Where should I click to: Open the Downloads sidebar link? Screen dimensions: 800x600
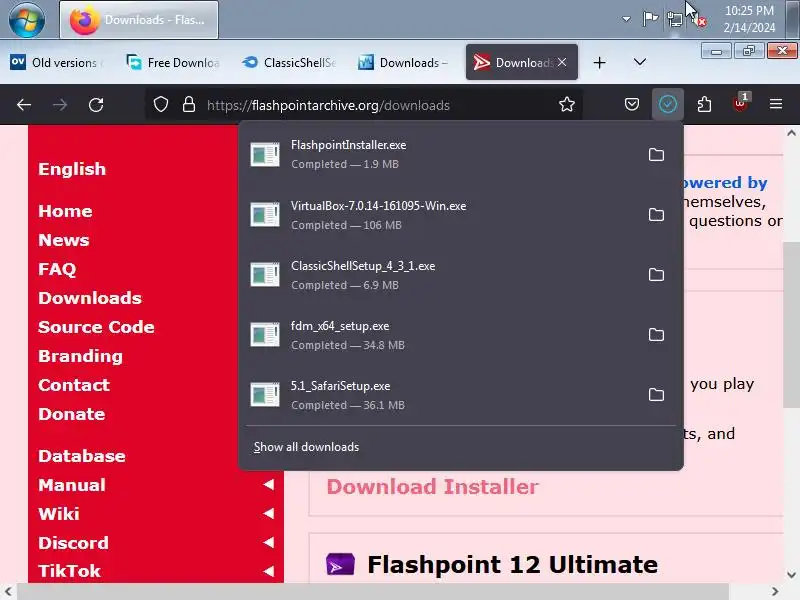(x=90, y=298)
